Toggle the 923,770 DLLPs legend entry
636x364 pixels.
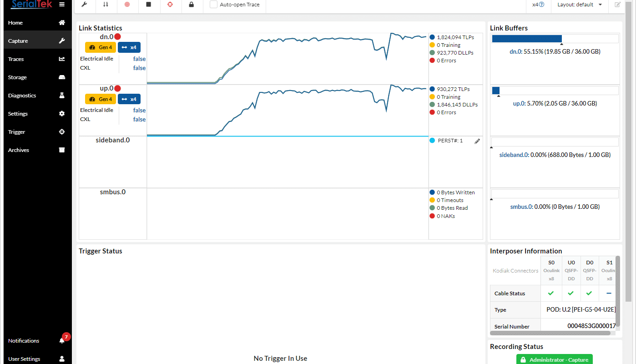451,53
